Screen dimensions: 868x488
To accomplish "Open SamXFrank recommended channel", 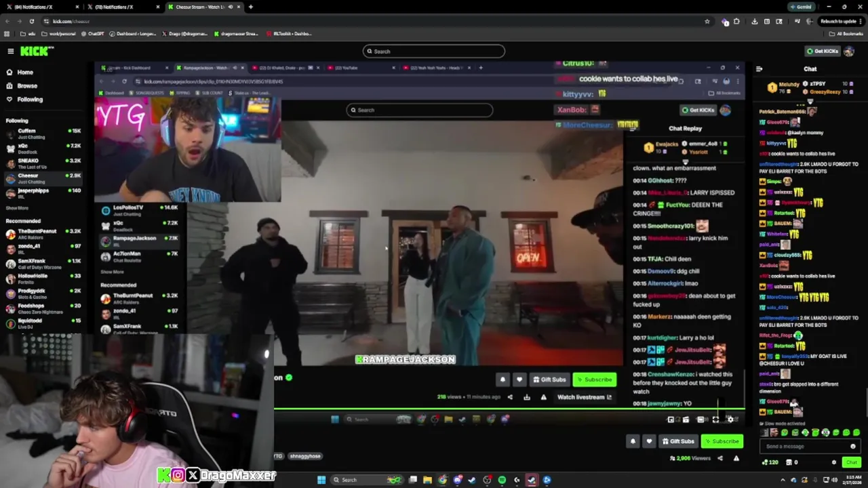I will [x=42, y=264].
